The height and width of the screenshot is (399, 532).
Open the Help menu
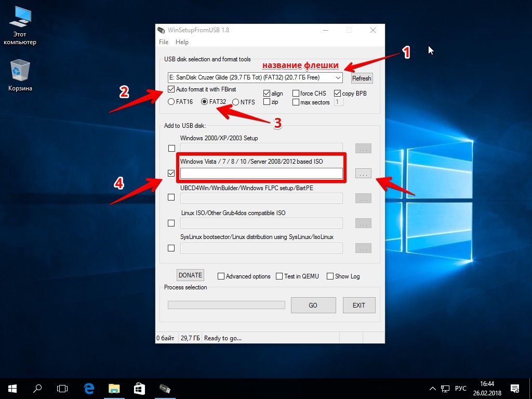click(x=182, y=42)
